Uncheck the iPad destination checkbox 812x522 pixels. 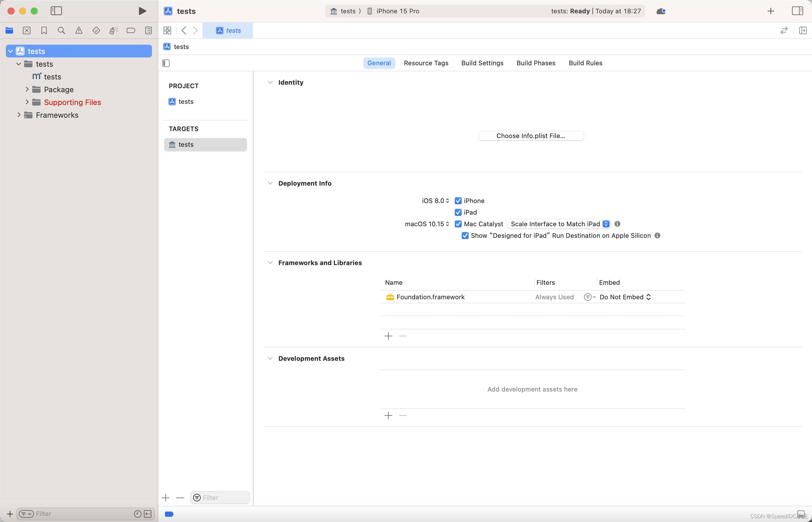458,212
